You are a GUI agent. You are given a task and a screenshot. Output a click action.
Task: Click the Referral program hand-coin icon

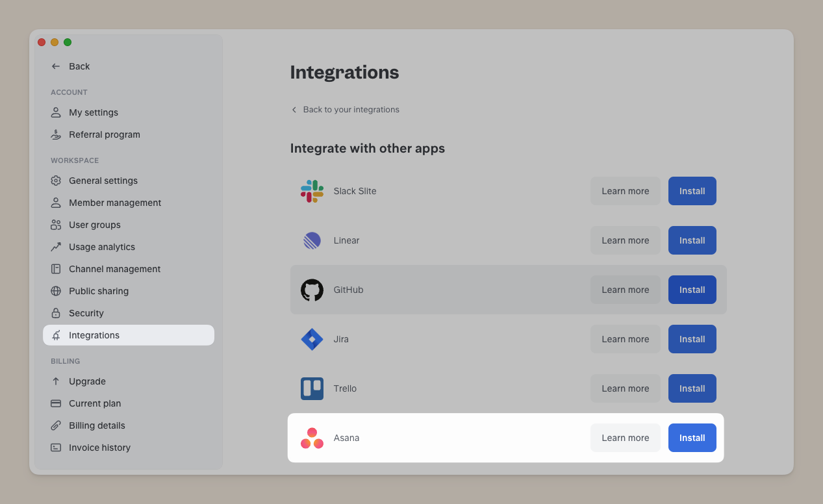point(56,134)
